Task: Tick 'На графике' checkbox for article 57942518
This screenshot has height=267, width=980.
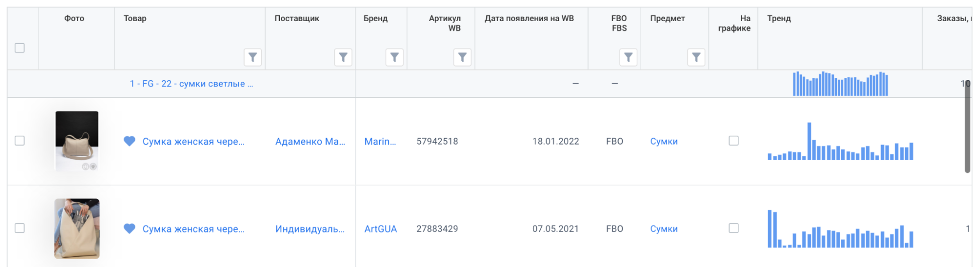Action: click(x=733, y=141)
